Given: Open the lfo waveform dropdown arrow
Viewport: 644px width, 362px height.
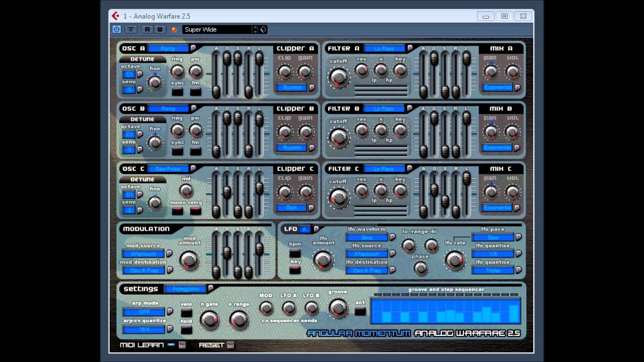Looking at the screenshot, I should click(392, 237).
